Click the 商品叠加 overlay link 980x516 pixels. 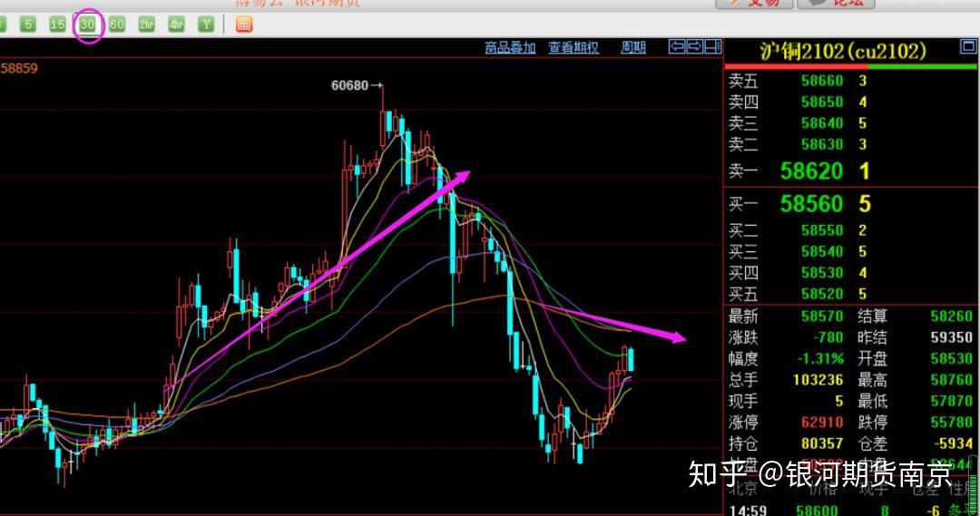pos(510,48)
